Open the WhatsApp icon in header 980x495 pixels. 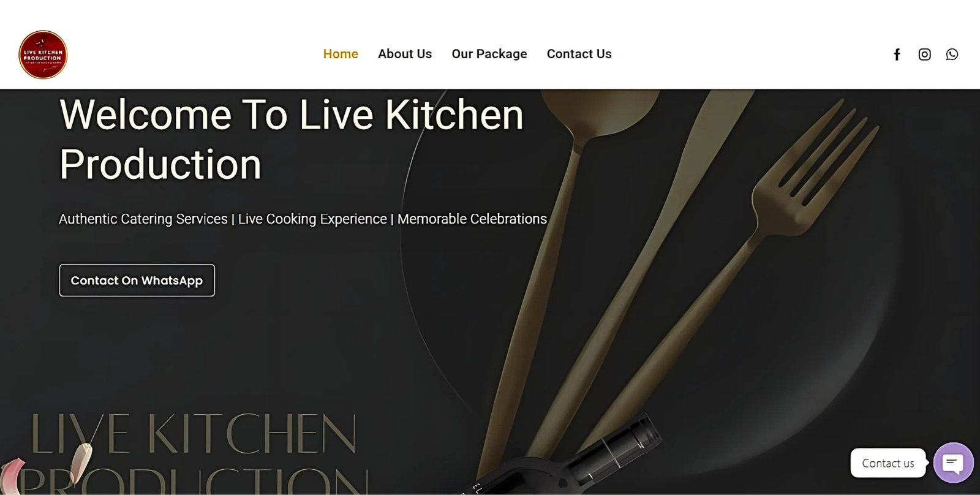pyautogui.click(x=952, y=55)
